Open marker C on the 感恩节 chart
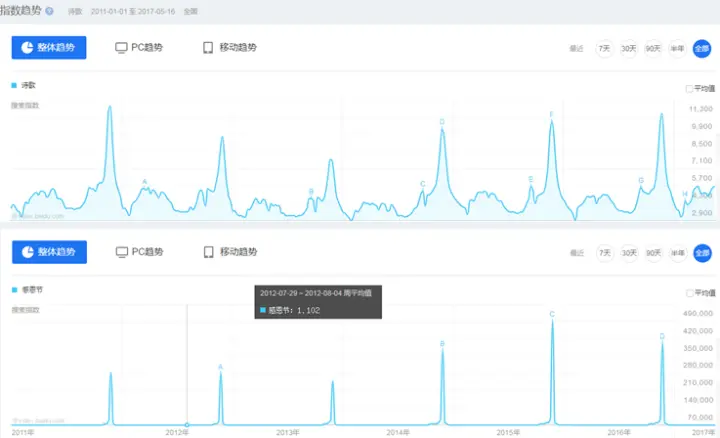The image size is (720, 438). click(x=552, y=314)
